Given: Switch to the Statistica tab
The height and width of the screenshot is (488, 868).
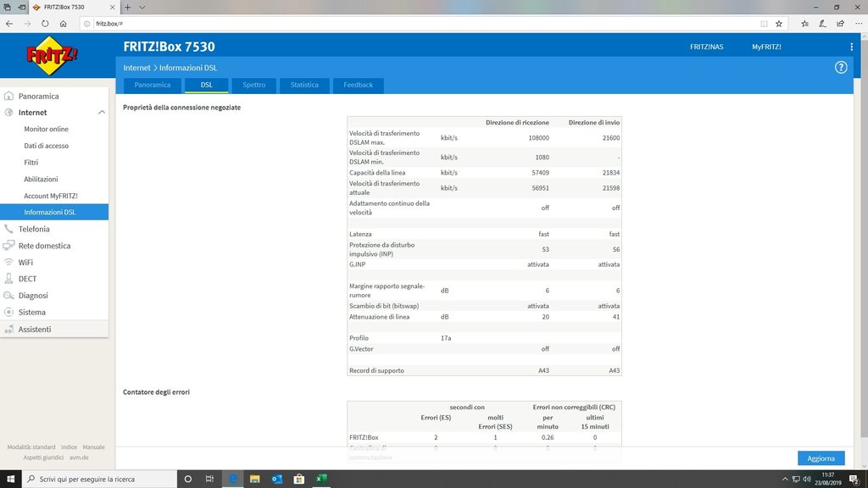Looking at the screenshot, I should 304,85.
